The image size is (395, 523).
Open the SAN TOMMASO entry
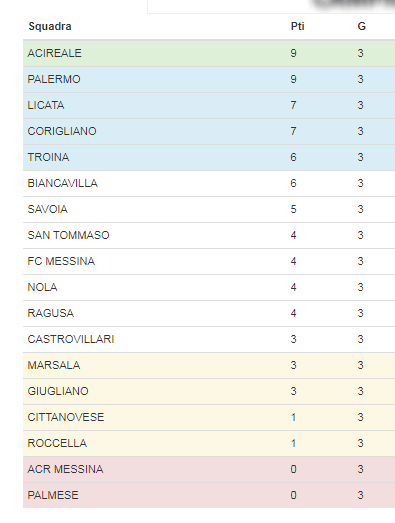pyautogui.click(x=68, y=235)
